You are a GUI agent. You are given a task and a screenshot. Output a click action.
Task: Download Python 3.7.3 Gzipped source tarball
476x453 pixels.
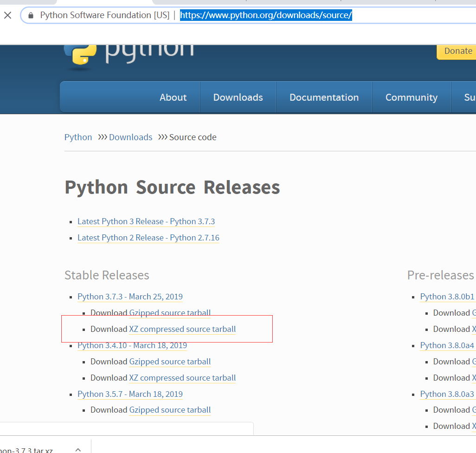170,313
